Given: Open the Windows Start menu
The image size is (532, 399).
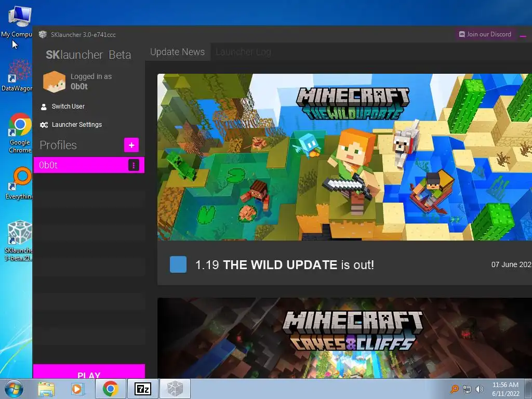Looking at the screenshot, I should click(14, 389).
